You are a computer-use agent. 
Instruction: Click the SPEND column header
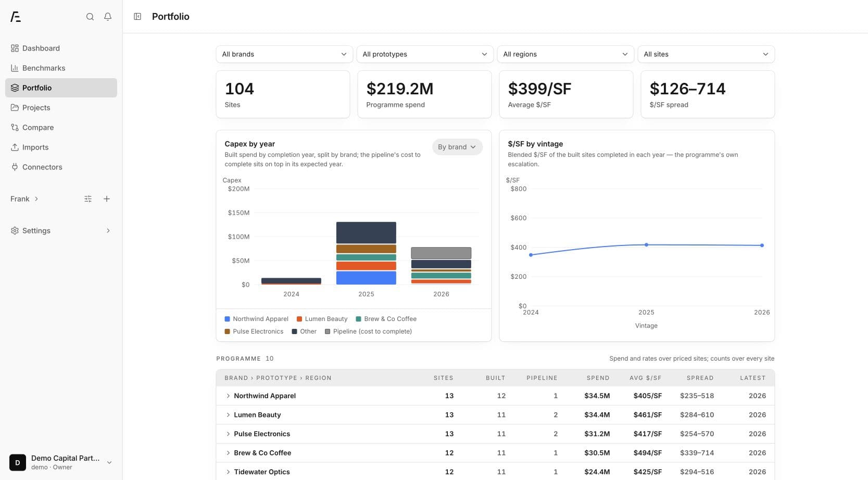[598, 378]
